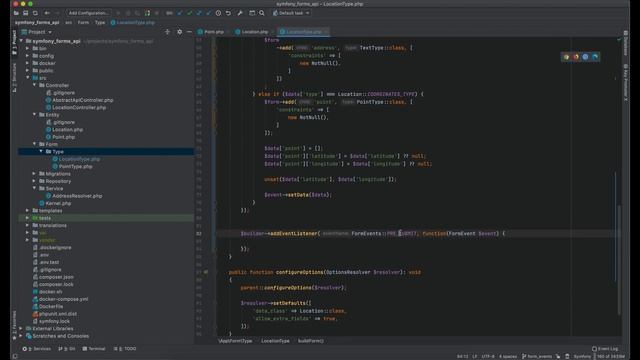The image size is (640, 360).
Task: Open the Git tool window button
Action: coord(67,349)
